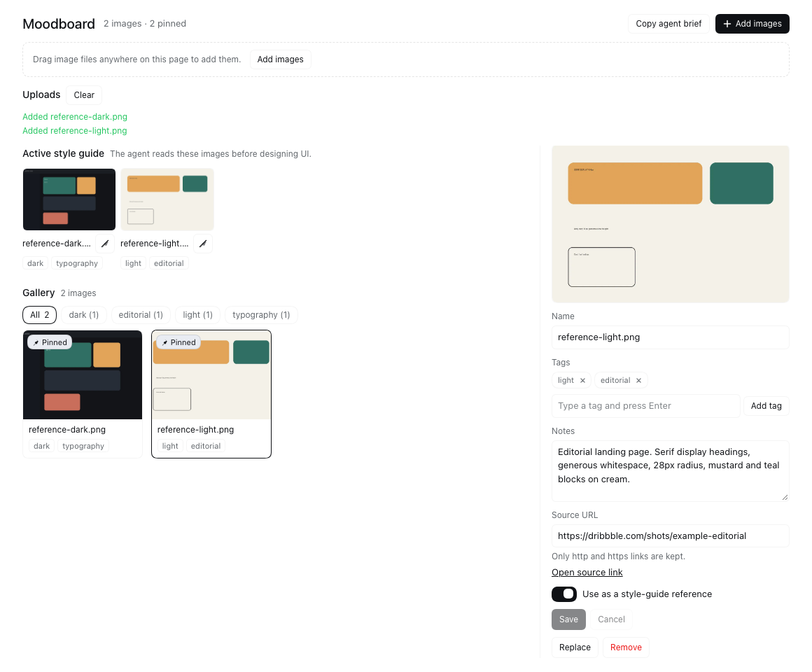The image size is (812, 672).
Task: Filter gallery by All
Action: (39, 315)
